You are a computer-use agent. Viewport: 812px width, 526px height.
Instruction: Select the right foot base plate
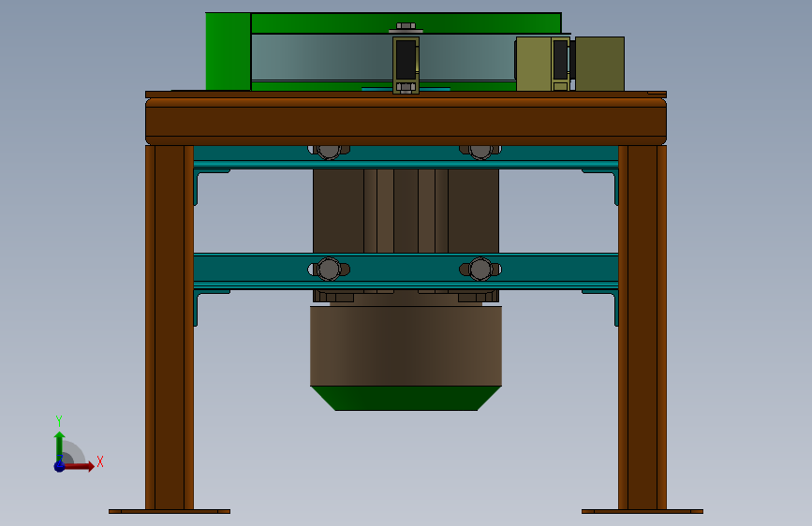pos(642,512)
